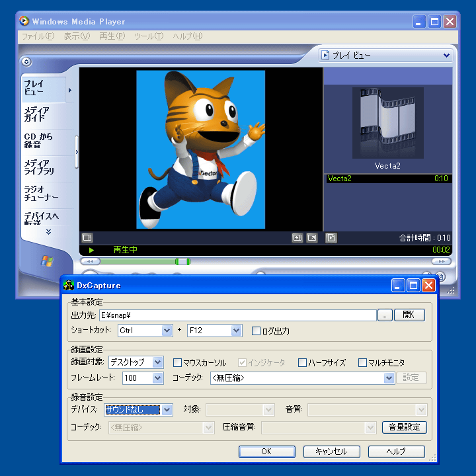Open the video codec <無圧縮> dropdown
The width and height of the screenshot is (476, 476).
[x=302, y=378]
